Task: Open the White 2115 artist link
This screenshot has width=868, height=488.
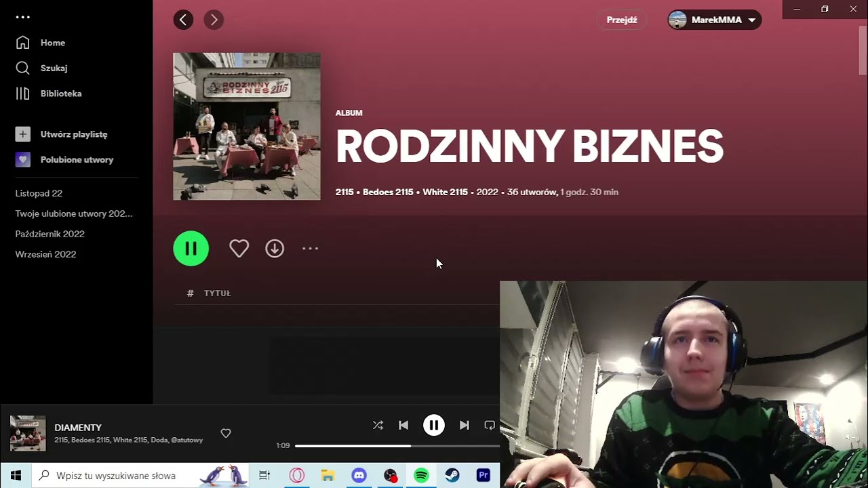Action: point(445,192)
